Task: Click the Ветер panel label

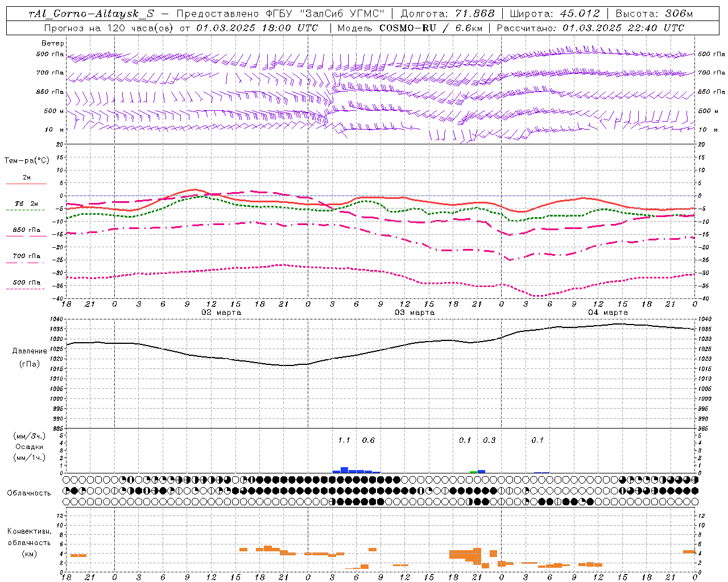Action: tap(53, 43)
